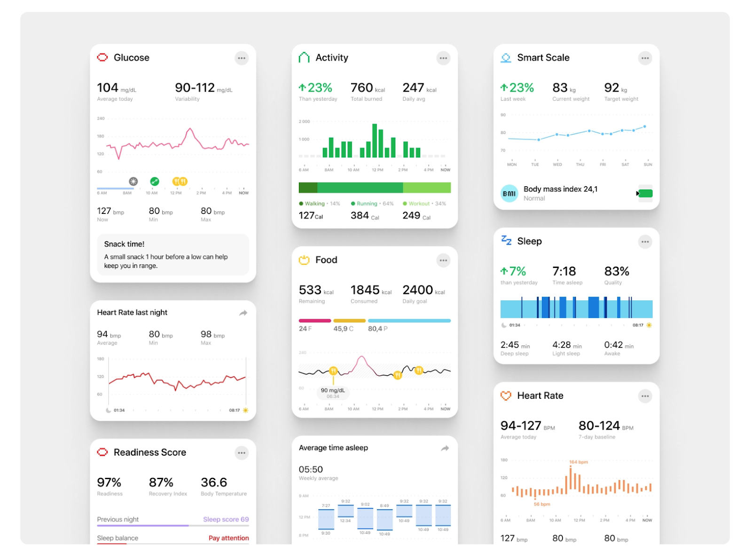Select the Food card apple icon
Viewport: 752px width, 560px height.
304,260
